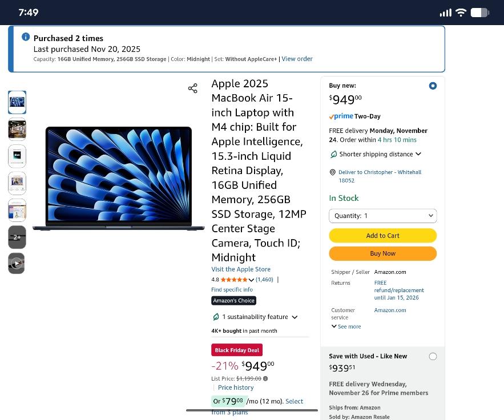Expand the 1 sustainability feature section
Viewport: 504px width, 420px height.
point(295,317)
